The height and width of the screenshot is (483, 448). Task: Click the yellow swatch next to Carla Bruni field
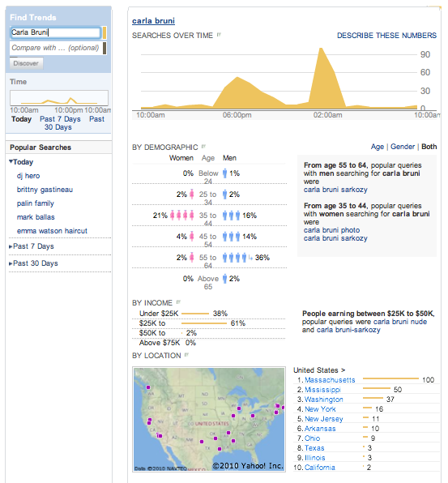point(105,32)
